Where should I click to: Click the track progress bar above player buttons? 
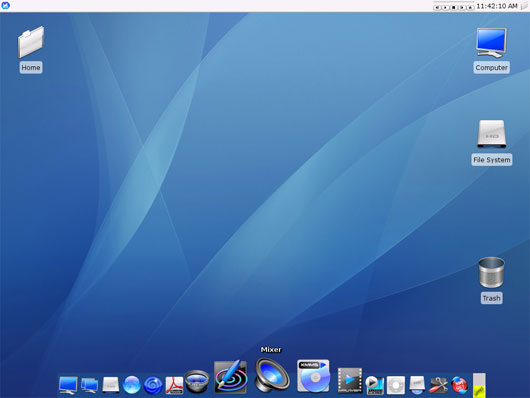pyautogui.click(x=454, y=2)
